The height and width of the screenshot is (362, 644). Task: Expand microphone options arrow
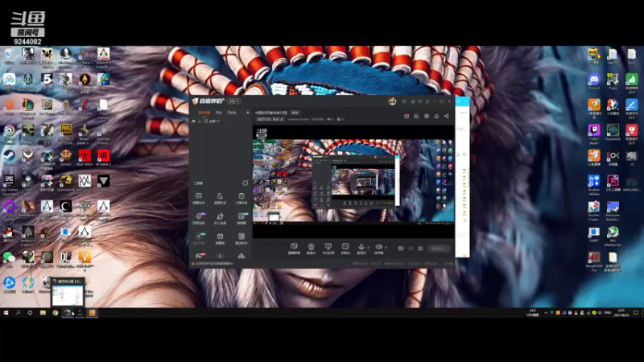[368, 247]
